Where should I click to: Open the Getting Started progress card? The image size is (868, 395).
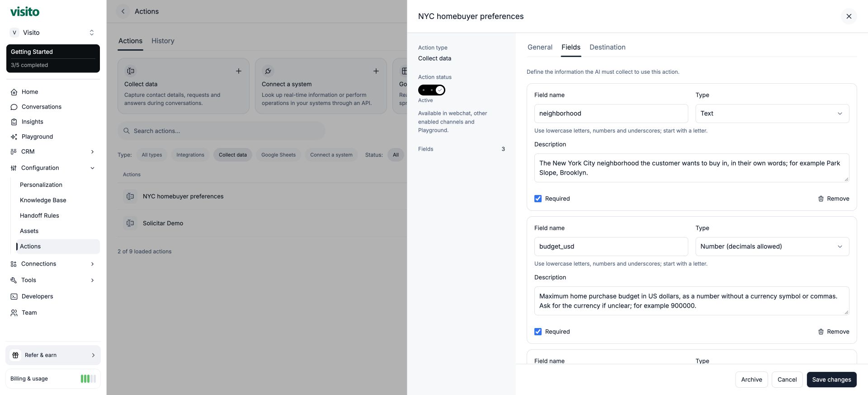pos(53,58)
